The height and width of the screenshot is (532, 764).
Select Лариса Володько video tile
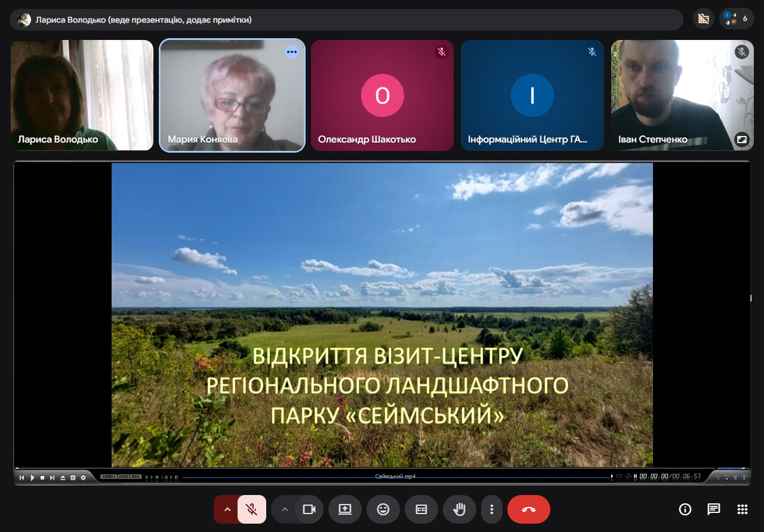(82, 95)
